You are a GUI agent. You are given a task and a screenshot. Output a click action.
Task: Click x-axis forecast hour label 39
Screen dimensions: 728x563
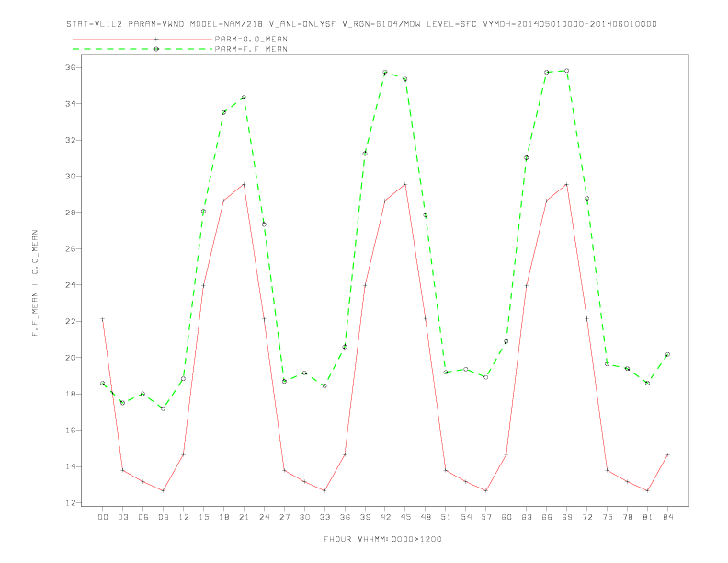365,517
